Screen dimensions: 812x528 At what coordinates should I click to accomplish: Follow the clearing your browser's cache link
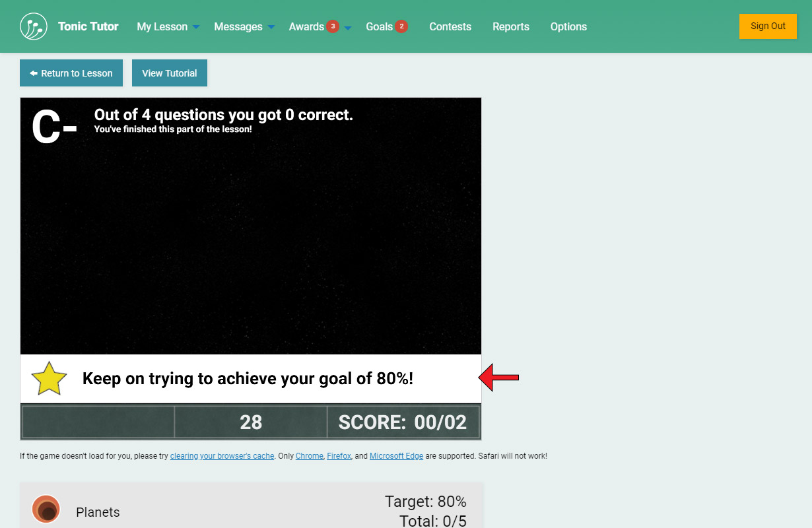click(222, 456)
